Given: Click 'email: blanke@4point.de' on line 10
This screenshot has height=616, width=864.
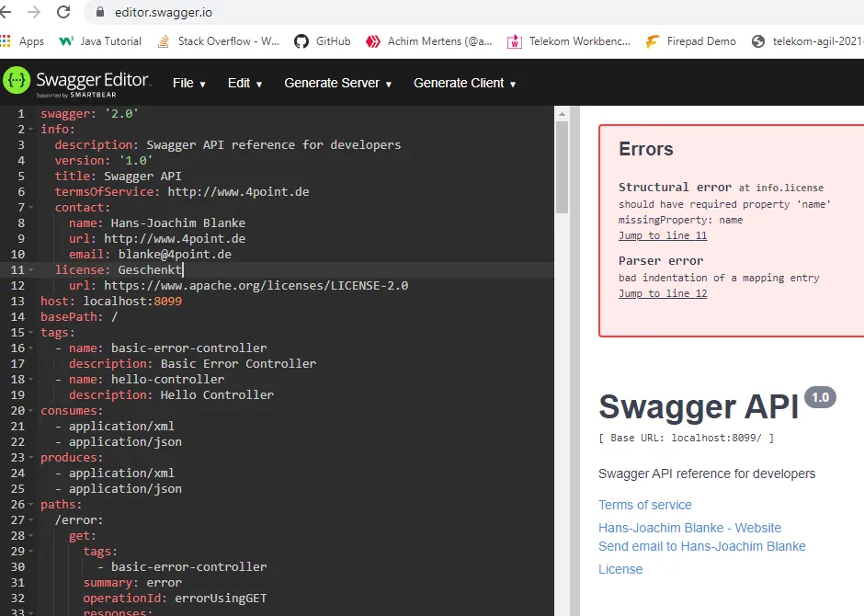Looking at the screenshot, I should tap(150, 255).
